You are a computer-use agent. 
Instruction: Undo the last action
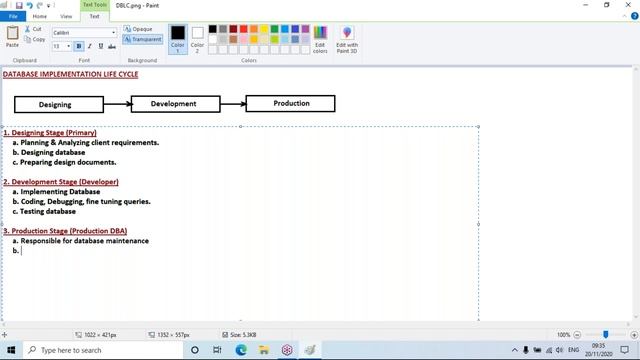click(x=29, y=5)
